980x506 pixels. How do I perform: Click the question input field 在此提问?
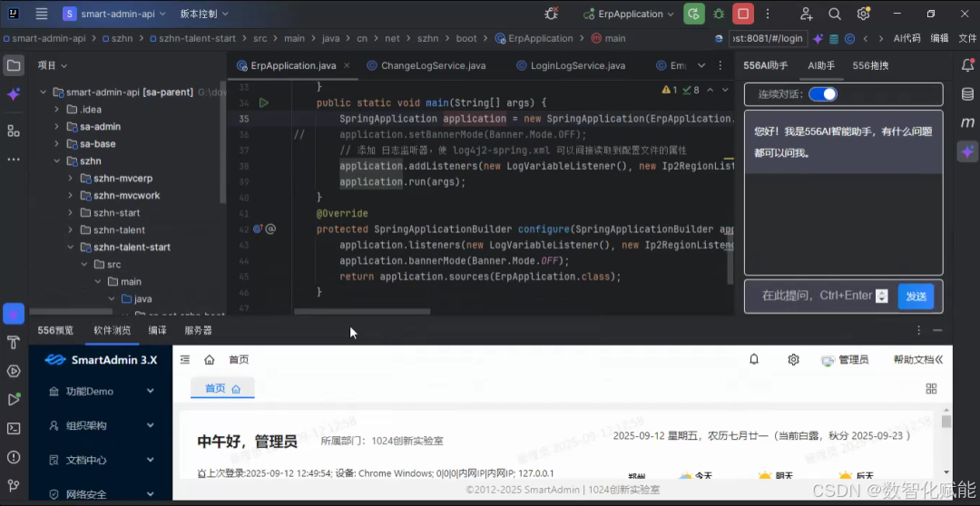[817, 296]
